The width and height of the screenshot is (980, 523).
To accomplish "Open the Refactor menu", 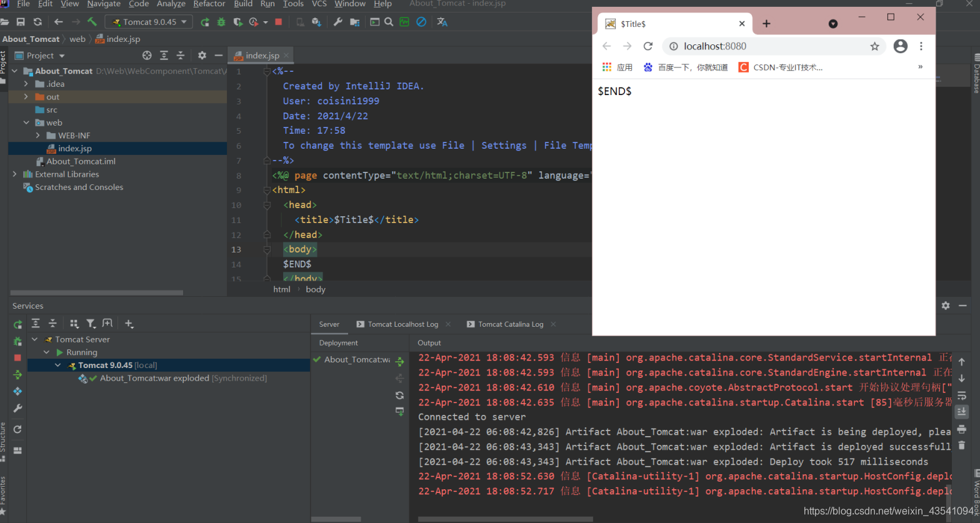I will pyautogui.click(x=209, y=4).
